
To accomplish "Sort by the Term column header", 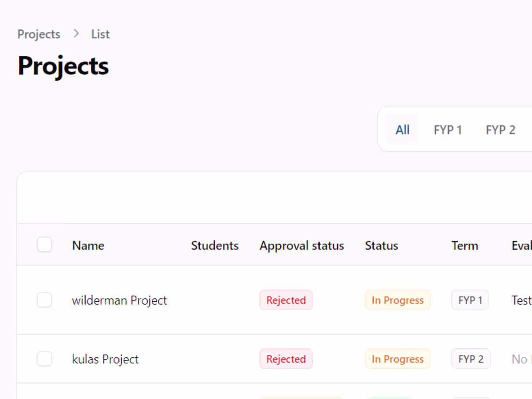I will 464,245.
